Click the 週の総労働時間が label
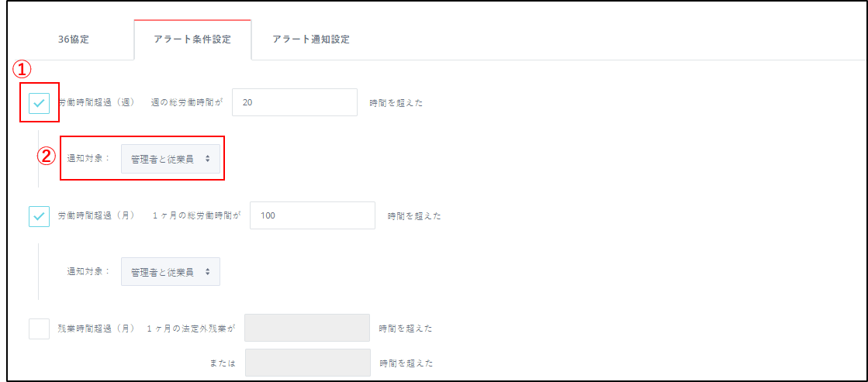Viewport: 868px width, 382px height. click(186, 102)
